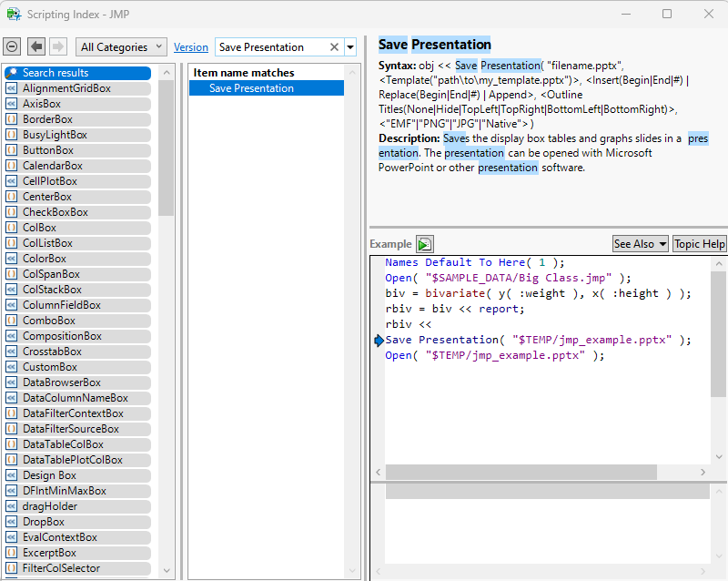Click the collapse minus icon in the toolbar
The image size is (728, 581).
coord(13,46)
